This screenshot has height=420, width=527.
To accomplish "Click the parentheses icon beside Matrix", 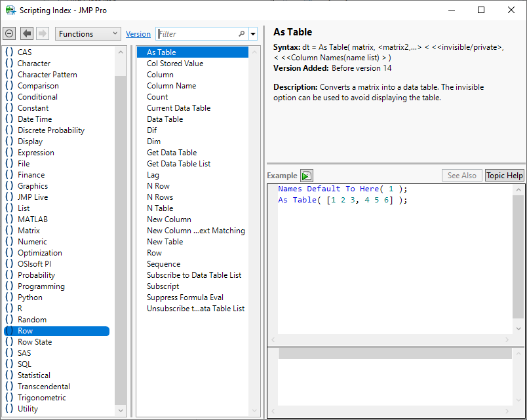I will (x=9, y=231).
